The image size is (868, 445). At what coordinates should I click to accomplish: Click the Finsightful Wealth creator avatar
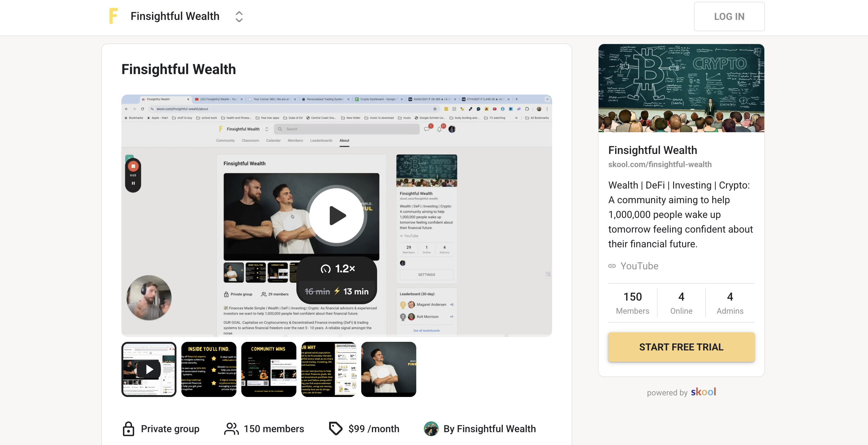pyautogui.click(x=431, y=429)
